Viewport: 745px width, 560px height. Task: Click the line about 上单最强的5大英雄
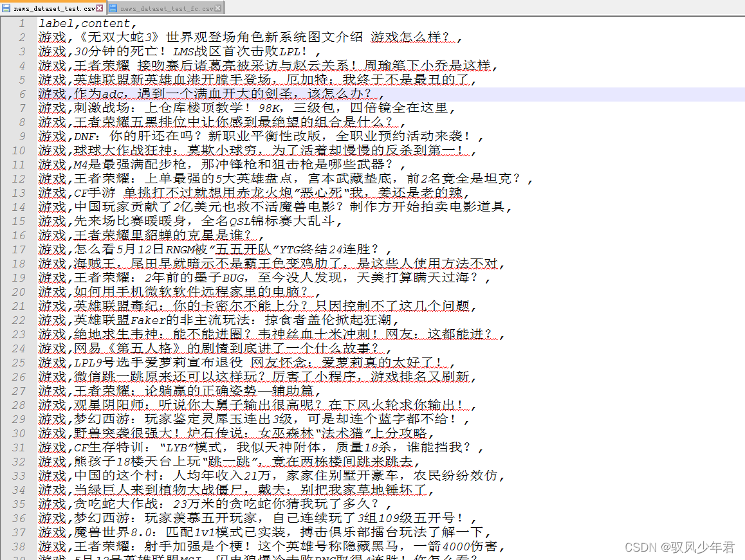pos(286,179)
